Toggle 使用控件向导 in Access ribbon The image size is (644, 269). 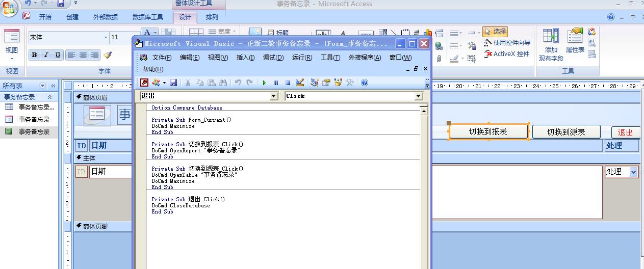[507, 43]
